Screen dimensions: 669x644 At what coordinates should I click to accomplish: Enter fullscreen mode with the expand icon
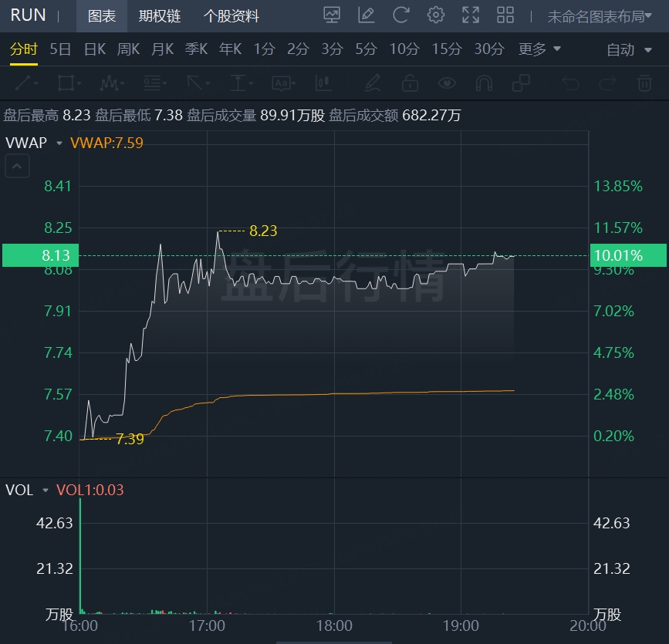click(471, 15)
